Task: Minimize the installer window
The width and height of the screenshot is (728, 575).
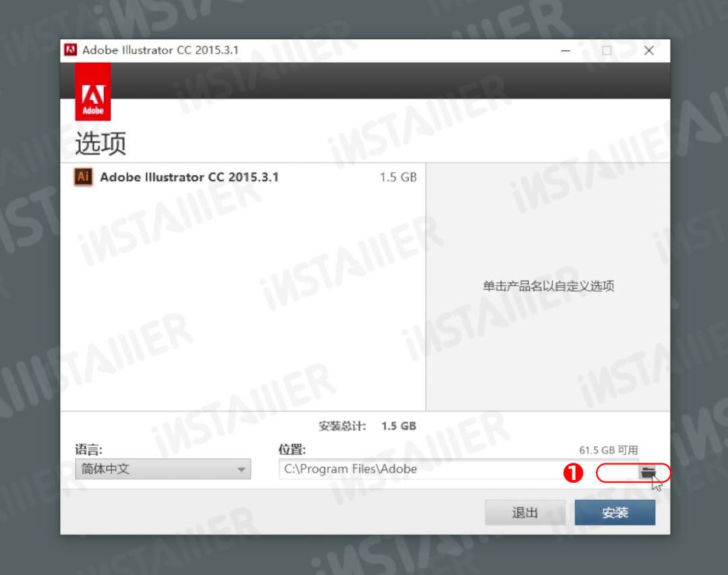Action: point(566,50)
